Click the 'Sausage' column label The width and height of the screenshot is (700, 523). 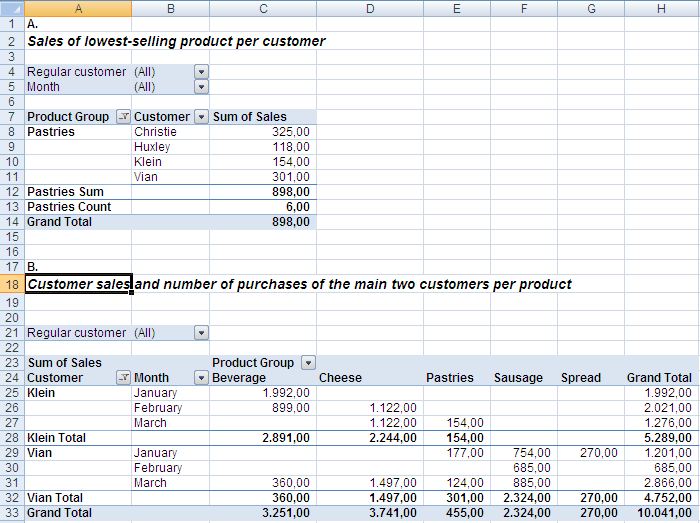tap(518, 378)
